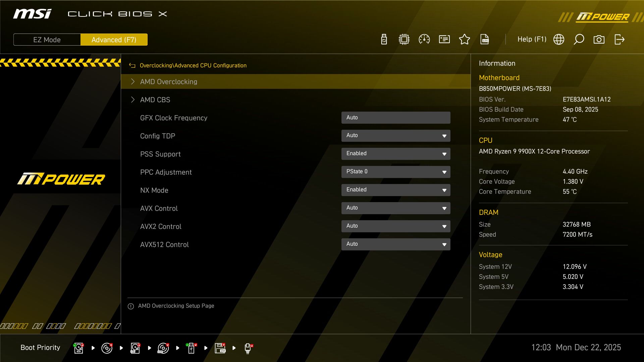This screenshot has width=644, height=362.
Task: Open the Favorites star icon
Action: tap(465, 39)
